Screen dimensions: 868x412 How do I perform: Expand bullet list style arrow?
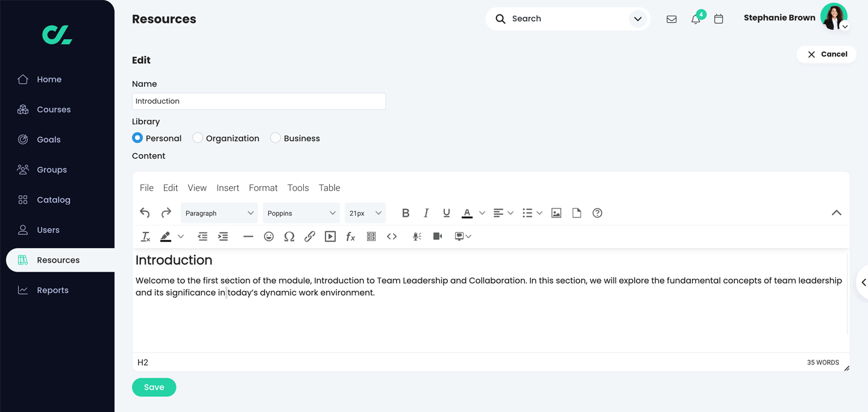click(x=539, y=213)
